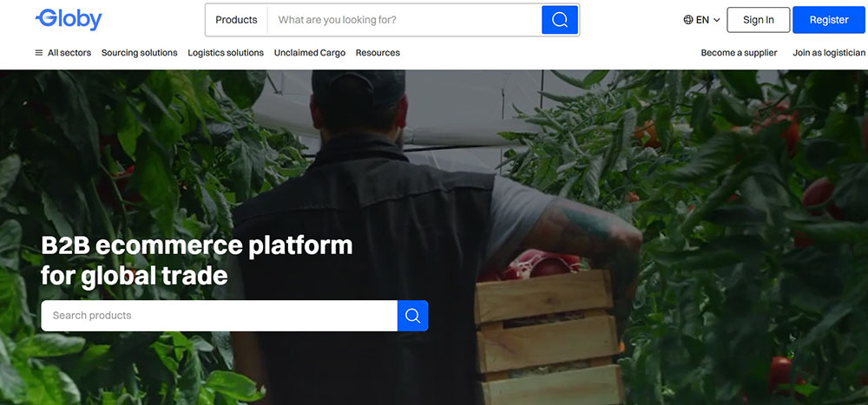Expand the EN language chevron
This screenshot has width=868, height=405.
[x=716, y=20]
